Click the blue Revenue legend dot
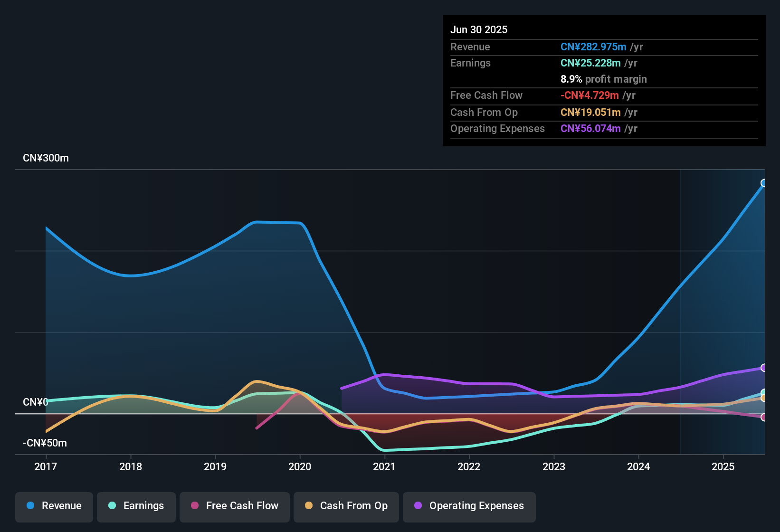The width and height of the screenshot is (780, 532). [x=30, y=506]
